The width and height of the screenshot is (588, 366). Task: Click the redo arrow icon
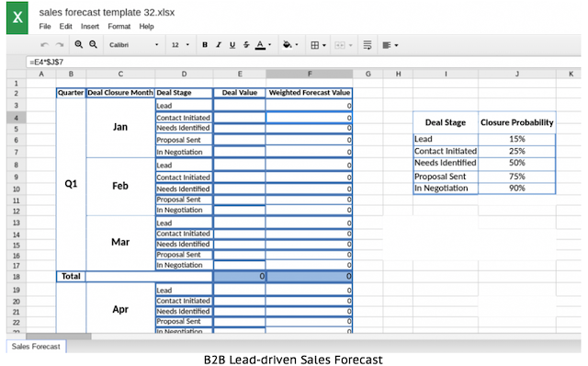click(x=59, y=45)
